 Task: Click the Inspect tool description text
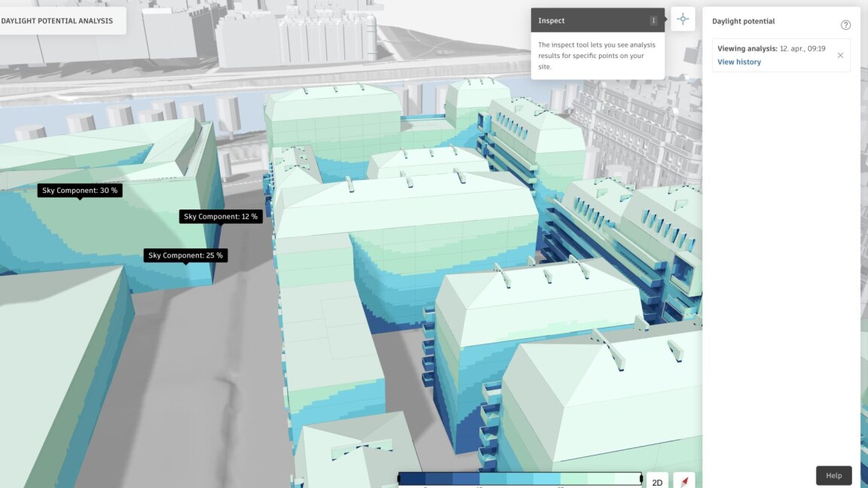coord(597,56)
